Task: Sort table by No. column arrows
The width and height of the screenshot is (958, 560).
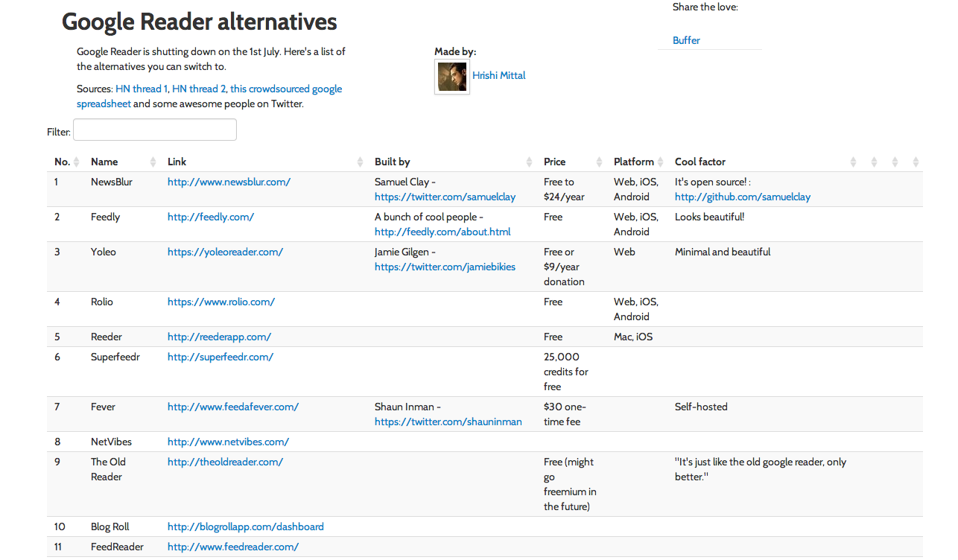Action: tap(76, 162)
